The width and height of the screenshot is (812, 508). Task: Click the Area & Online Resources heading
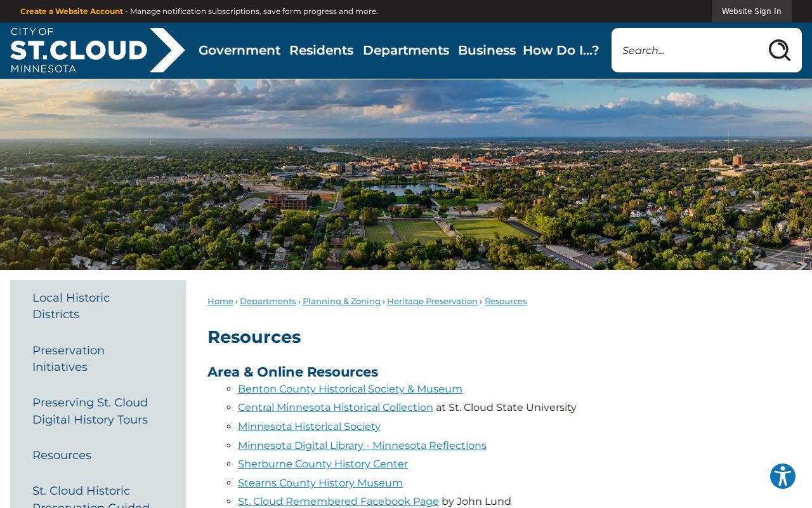[x=292, y=372]
